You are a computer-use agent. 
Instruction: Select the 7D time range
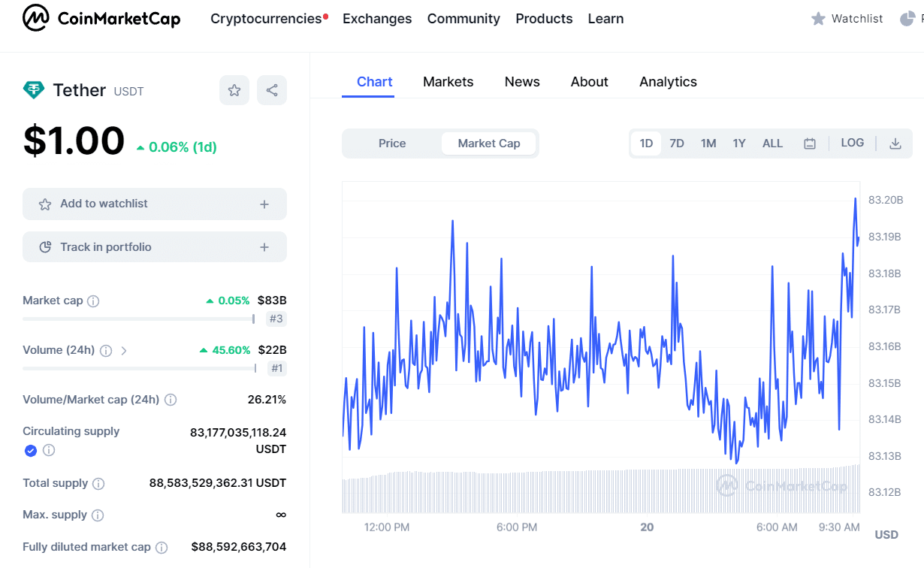pyautogui.click(x=677, y=144)
